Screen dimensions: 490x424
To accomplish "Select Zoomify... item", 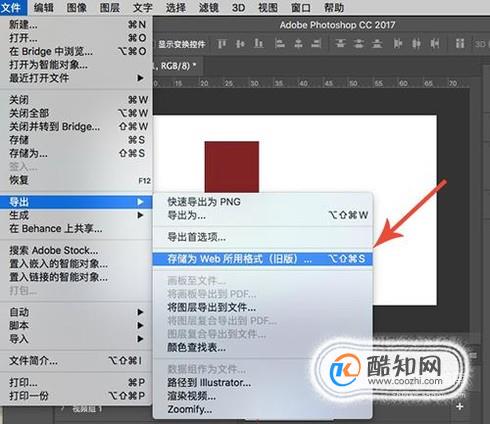I will click(x=262, y=409).
